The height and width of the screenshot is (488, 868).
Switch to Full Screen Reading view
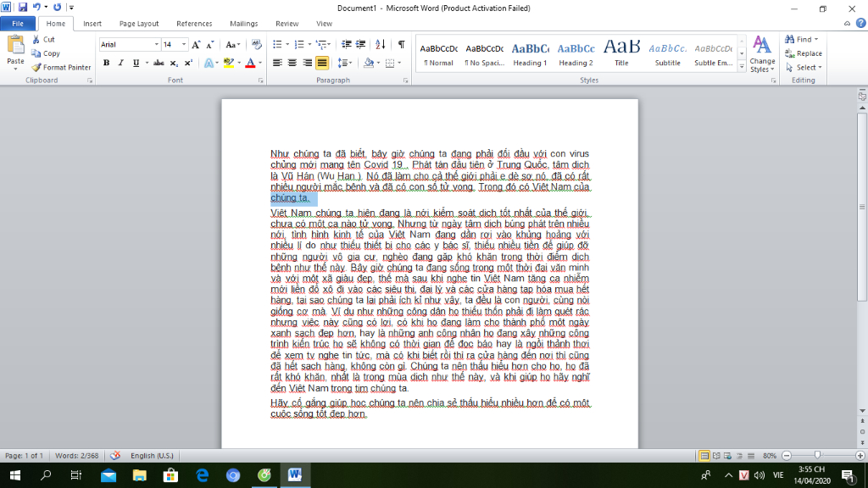[716, 456]
